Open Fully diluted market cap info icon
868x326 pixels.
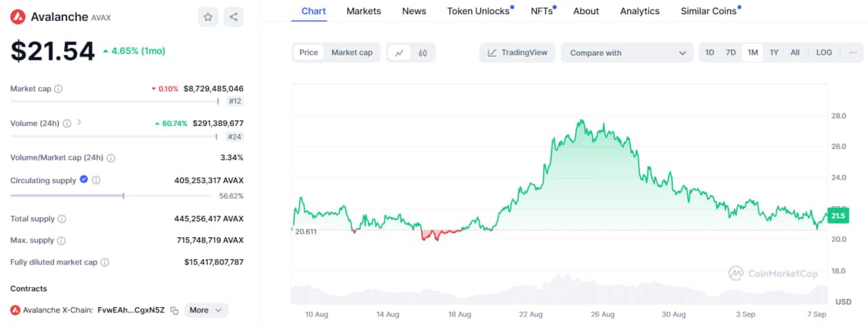click(x=104, y=262)
